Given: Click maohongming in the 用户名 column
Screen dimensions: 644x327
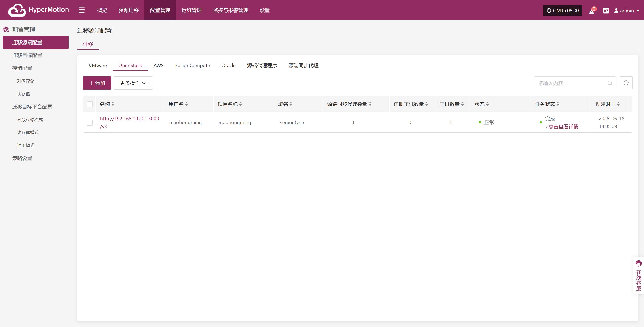Looking at the screenshot, I should click(x=186, y=123).
